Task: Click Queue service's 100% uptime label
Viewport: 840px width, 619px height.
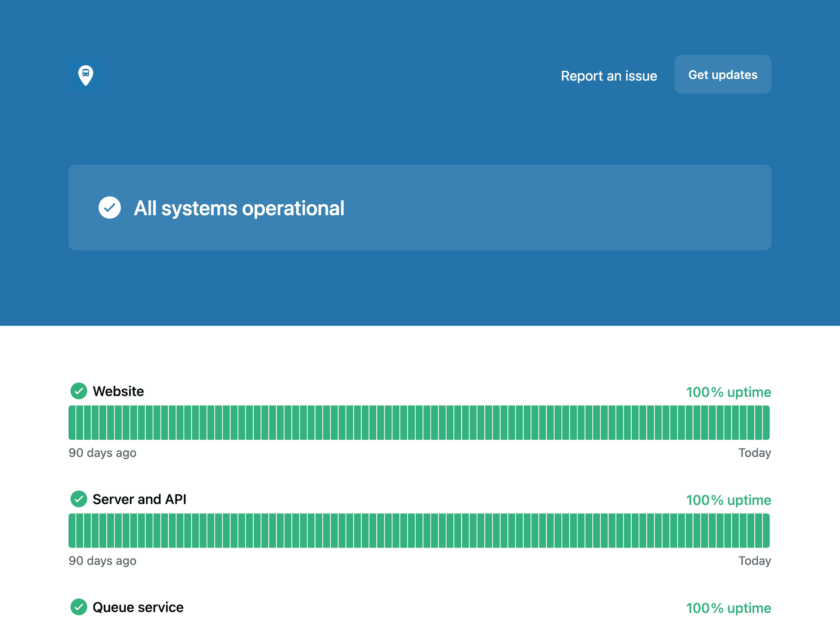Action: pyautogui.click(x=728, y=608)
